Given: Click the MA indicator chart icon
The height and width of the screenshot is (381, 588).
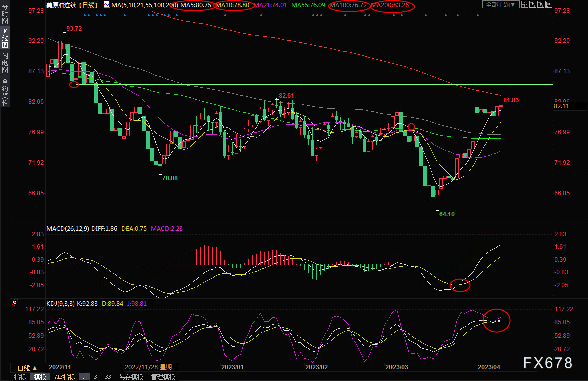Looking at the screenshot, I should coord(107,5).
